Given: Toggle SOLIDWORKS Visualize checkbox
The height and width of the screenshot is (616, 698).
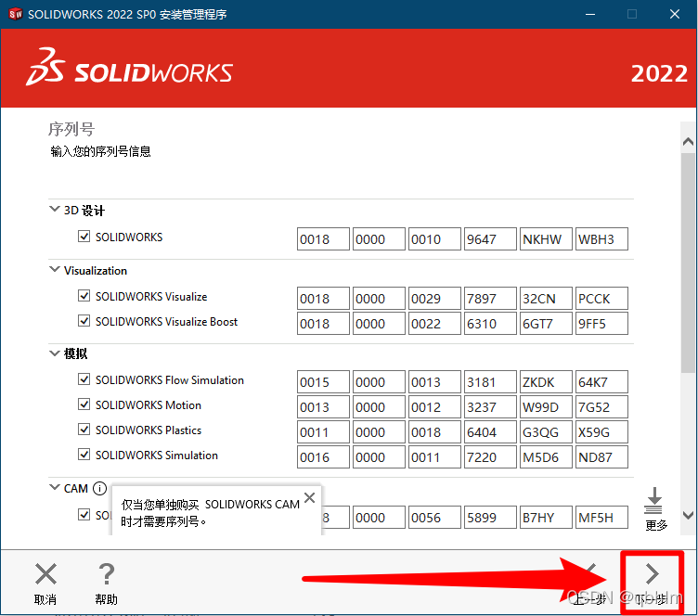Looking at the screenshot, I should 84,295.
